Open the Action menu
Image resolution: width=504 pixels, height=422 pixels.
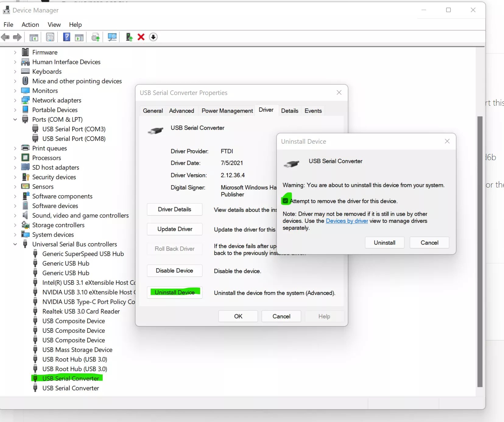[30, 25]
